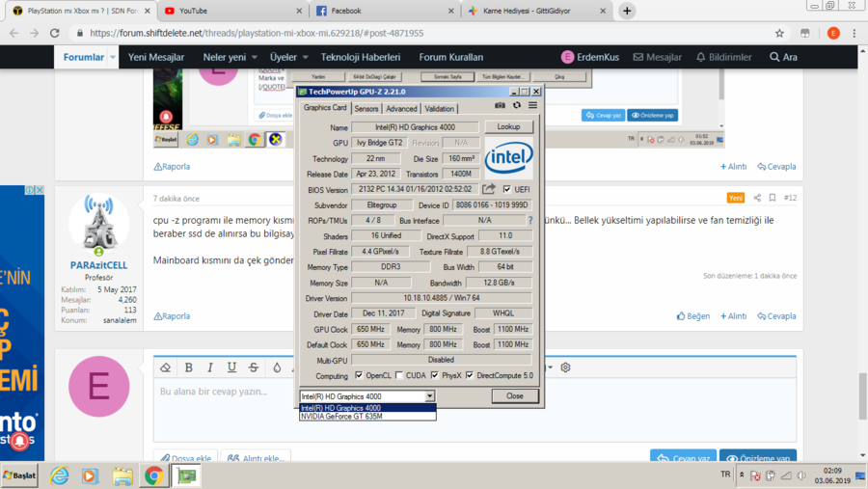Open the GPU-Z hamburger menu icon
868x489 pixels.
click(x=532, y=105)
